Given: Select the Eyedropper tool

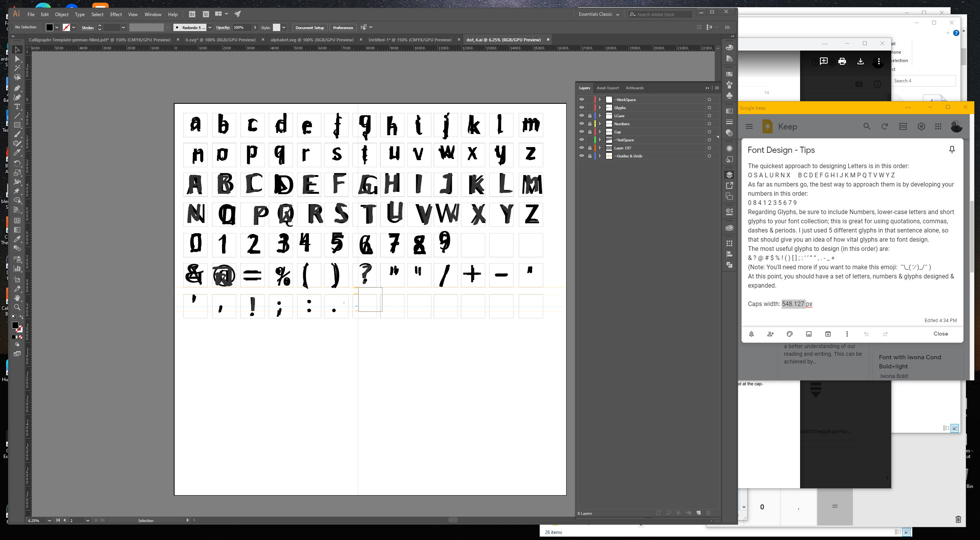Looking at the screenshot, I should 17,239.
